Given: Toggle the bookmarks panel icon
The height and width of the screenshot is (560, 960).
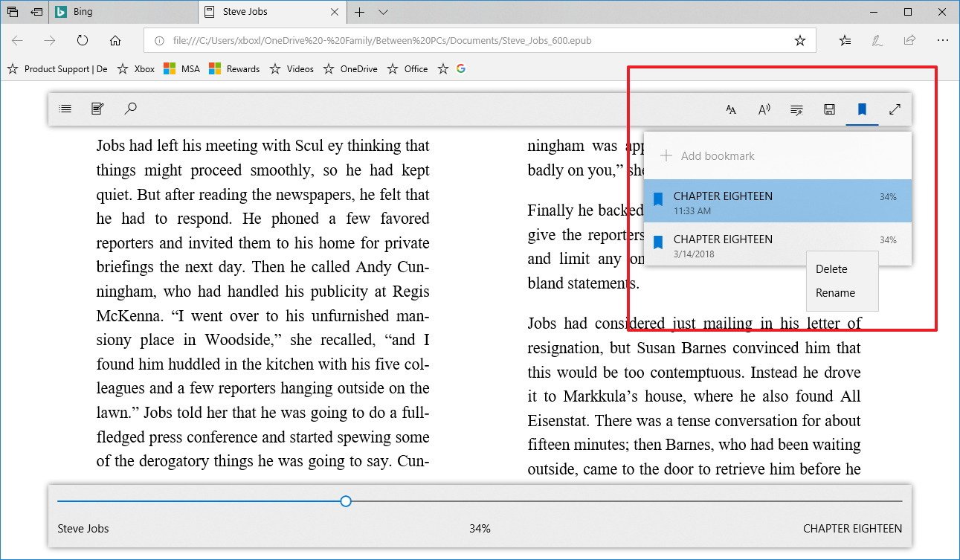Looking at the screenshot, I should (x=862, y=110).
